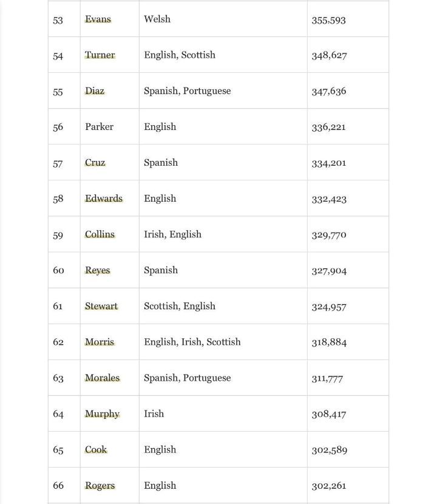Select population figure 302,261
437x504 pixels.
(329, 486)
